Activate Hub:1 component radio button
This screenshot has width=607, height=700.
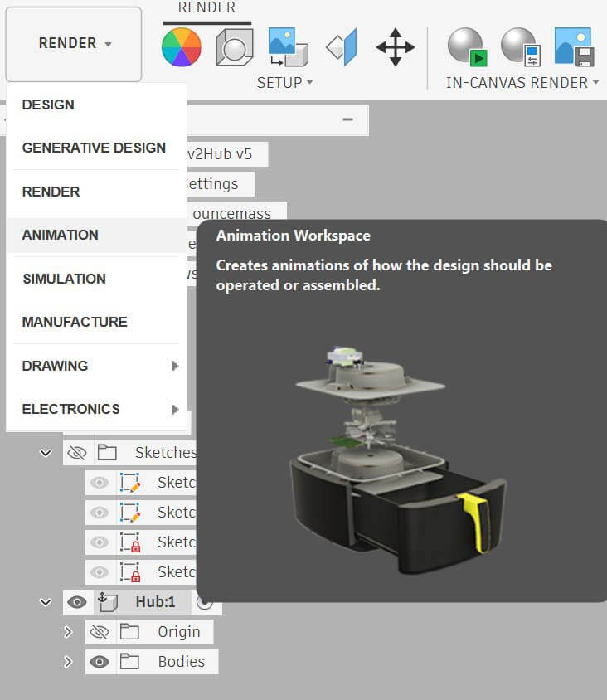(x=205, y=603)
